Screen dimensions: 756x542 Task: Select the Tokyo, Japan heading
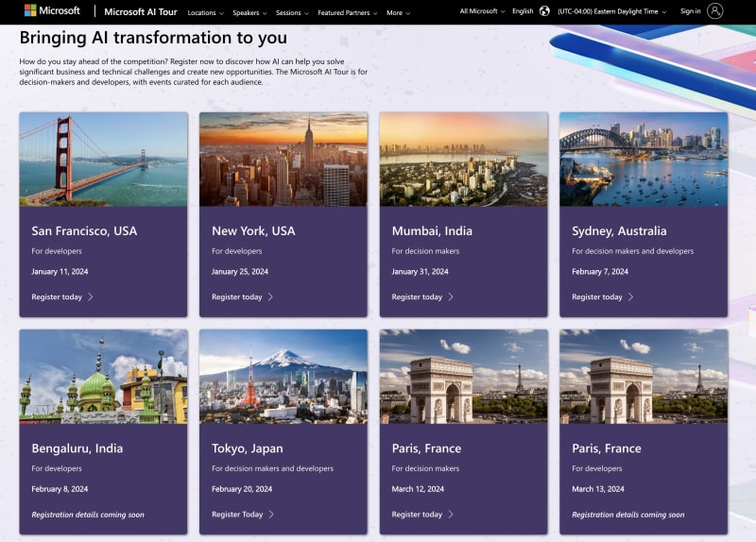(x=248, y=449)
